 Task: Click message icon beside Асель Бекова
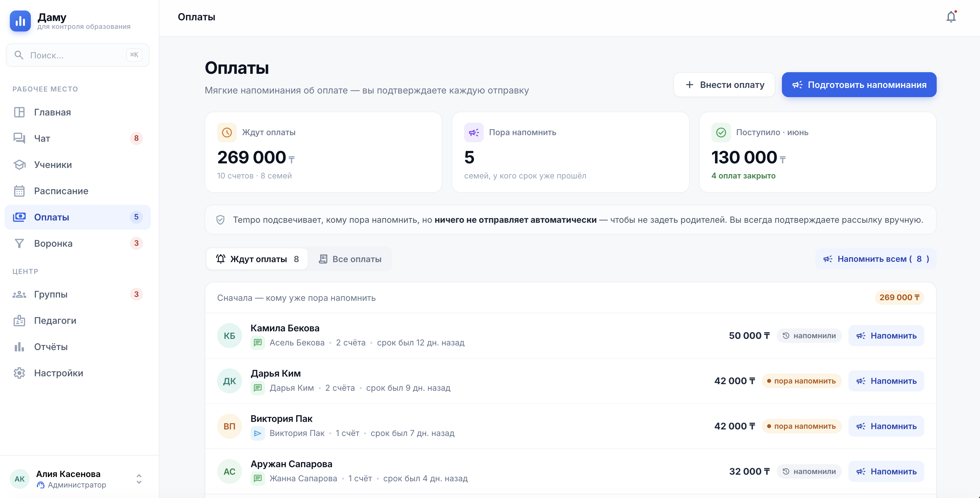click(x=257, y=343)
